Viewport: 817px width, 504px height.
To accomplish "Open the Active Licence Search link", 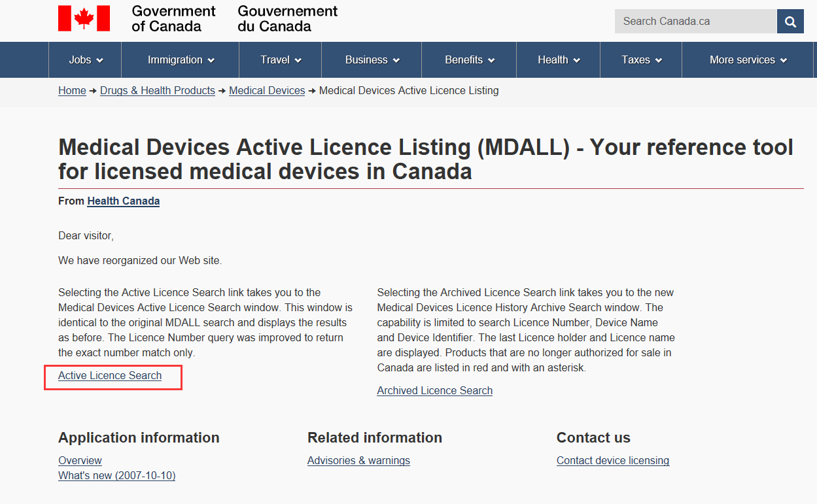I will pos(110,376).
